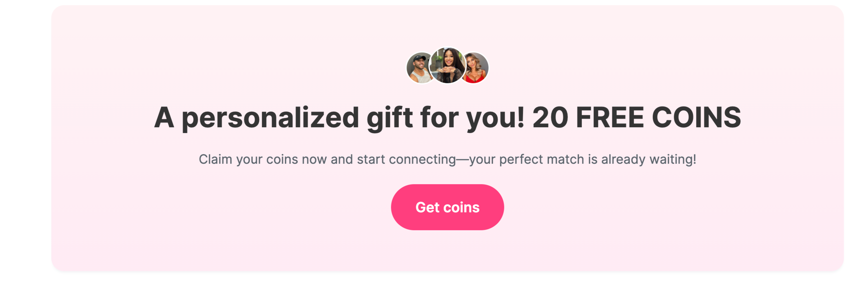
Task: Click the group of three profile avatars
Action: point(447,66)
